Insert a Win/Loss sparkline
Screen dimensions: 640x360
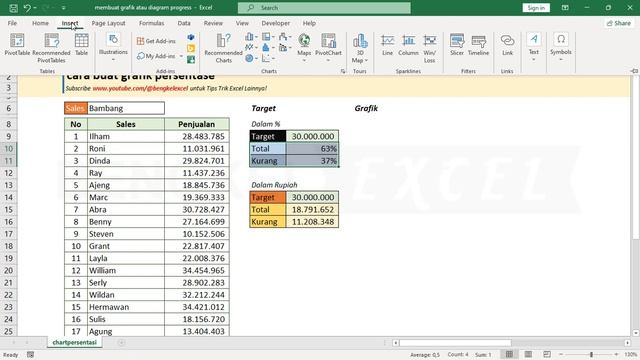pos(429,48)
